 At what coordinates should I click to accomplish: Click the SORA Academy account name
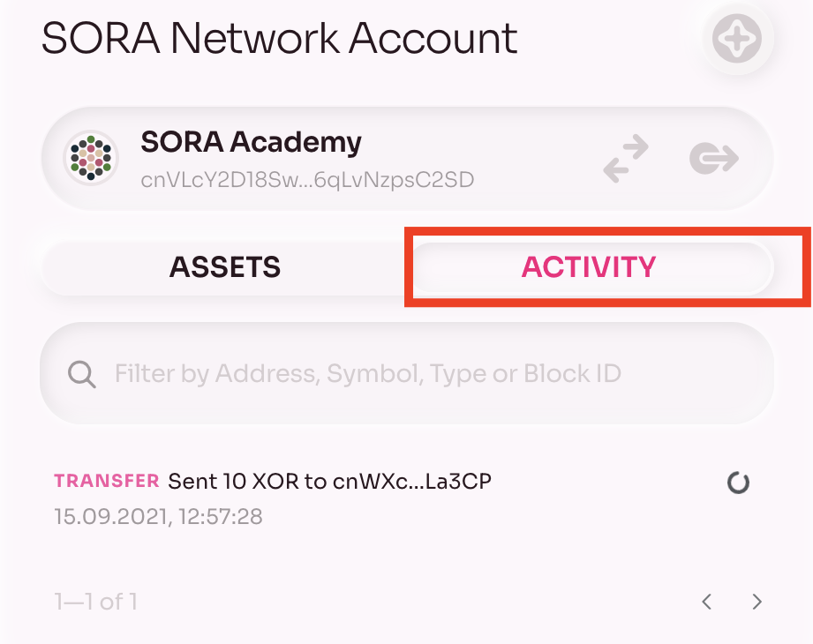tap(251, 142)
